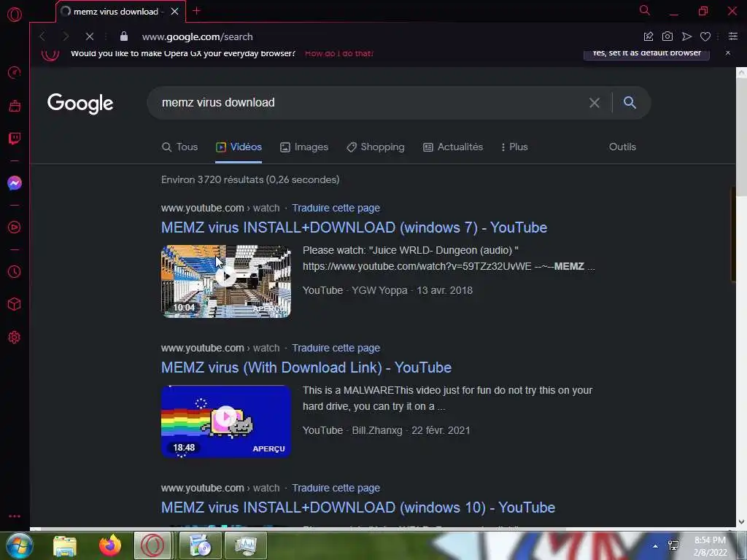
Task: Click the search tabs magnifier in title bar
Action: (645, 10)
